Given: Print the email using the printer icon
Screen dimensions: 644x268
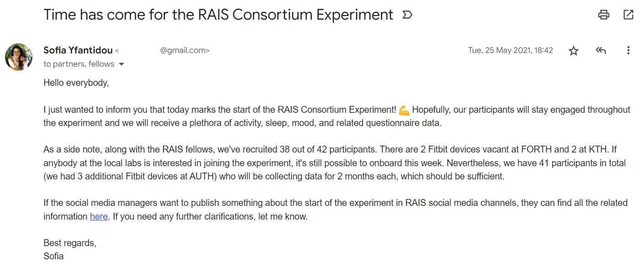Looking at the screenshot, I should (604, 15).
